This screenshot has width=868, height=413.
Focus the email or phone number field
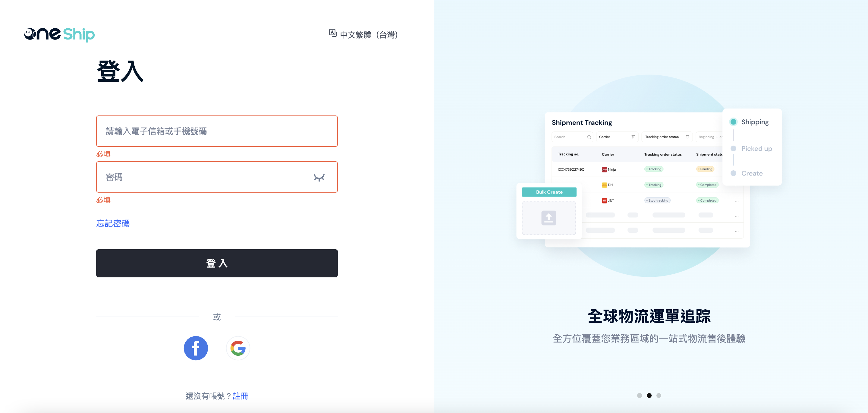tap(217, 131)
